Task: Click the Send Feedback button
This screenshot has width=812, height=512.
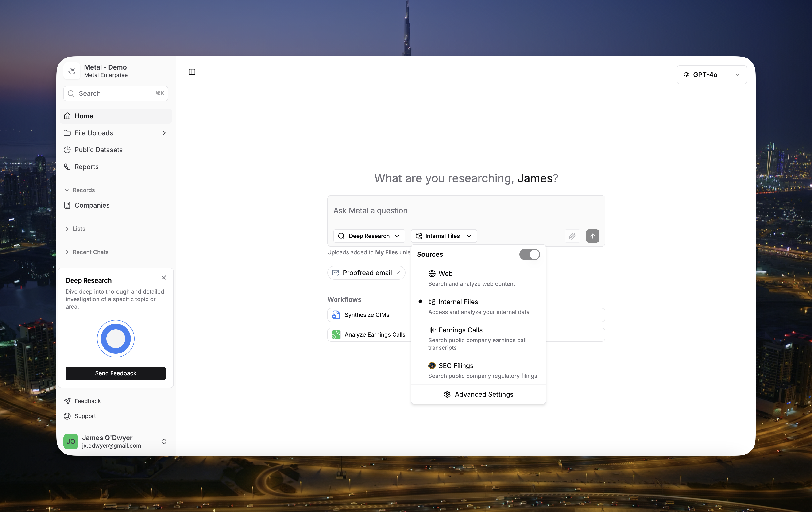Action: click(x=116, y=373)
